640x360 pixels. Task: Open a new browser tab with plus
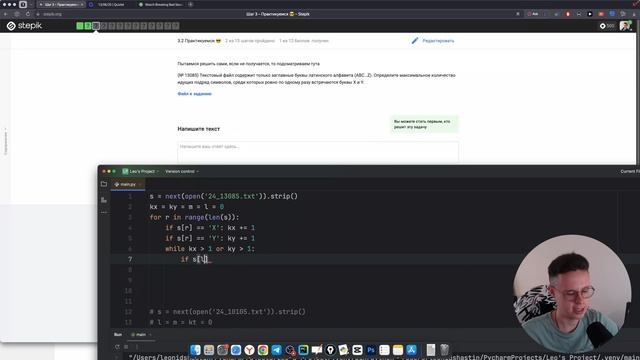coord(191,4)
